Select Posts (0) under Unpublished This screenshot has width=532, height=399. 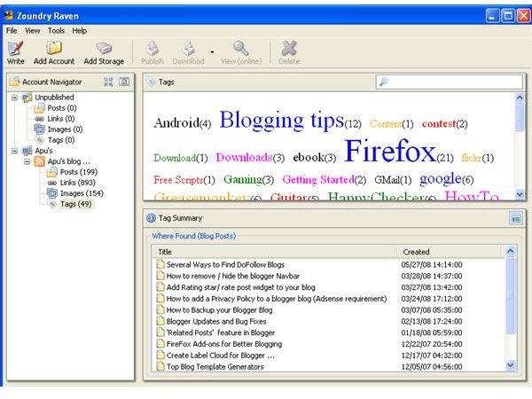62,108
